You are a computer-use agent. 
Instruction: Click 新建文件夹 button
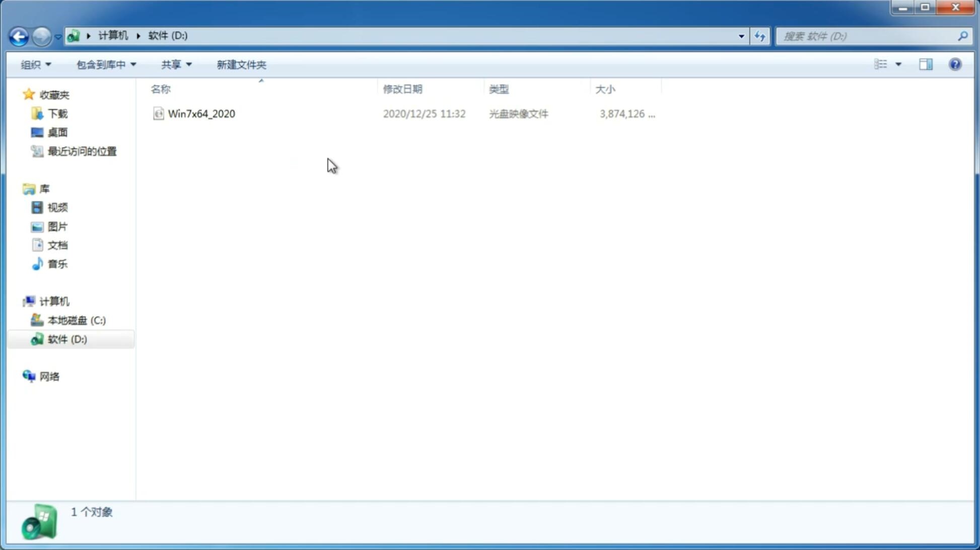(241, 64)
